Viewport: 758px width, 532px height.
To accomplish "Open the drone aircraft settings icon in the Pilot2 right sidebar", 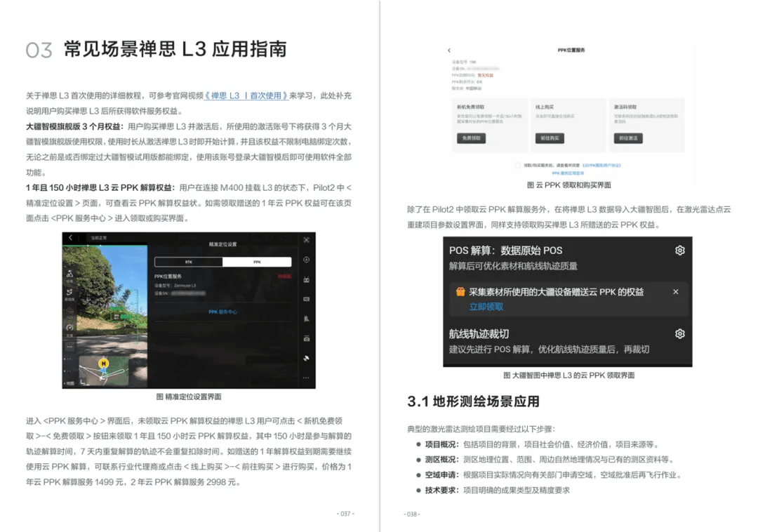I will (x=307, y=239).
